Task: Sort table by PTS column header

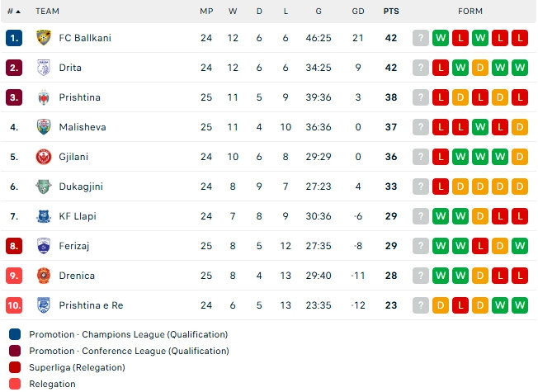Action: [x=390, y=12]
